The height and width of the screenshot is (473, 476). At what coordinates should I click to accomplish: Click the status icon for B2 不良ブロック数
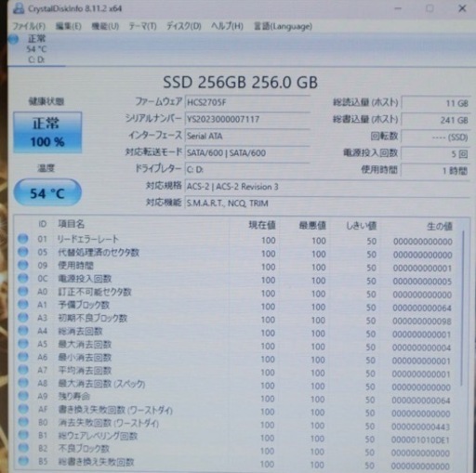[x=23, y=448]
